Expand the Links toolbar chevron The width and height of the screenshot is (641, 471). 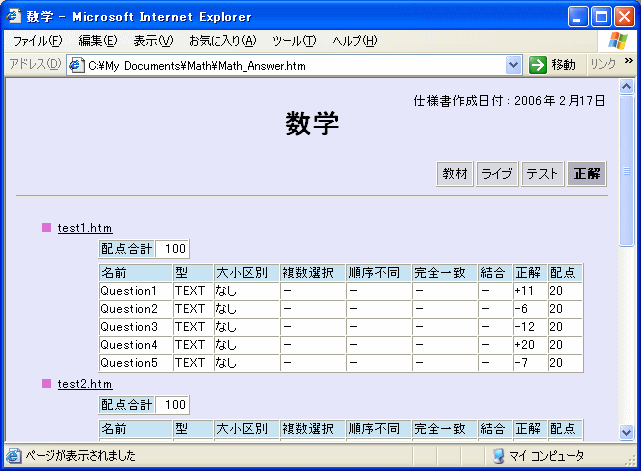click(x=629, y=62)
